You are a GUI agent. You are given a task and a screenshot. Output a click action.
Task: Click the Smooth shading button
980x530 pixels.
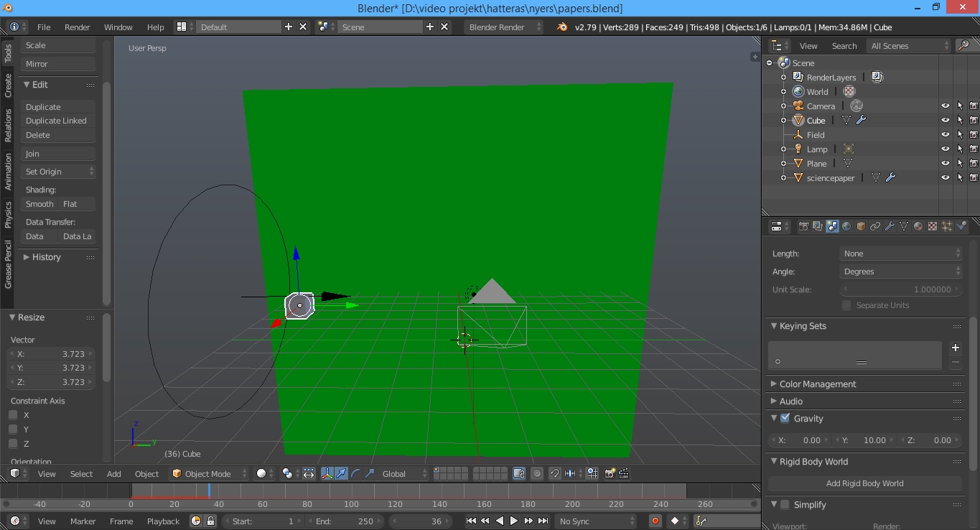click(39, 204)
